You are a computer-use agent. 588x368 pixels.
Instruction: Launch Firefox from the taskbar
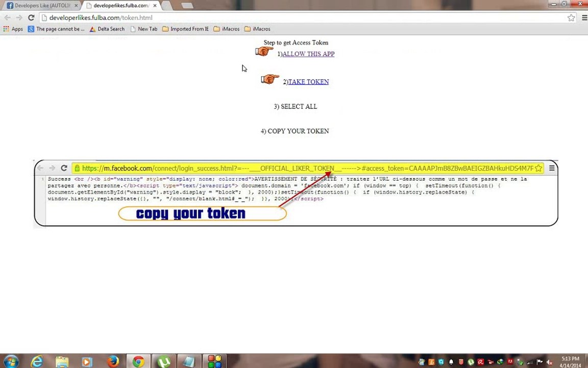pos(113,361)
